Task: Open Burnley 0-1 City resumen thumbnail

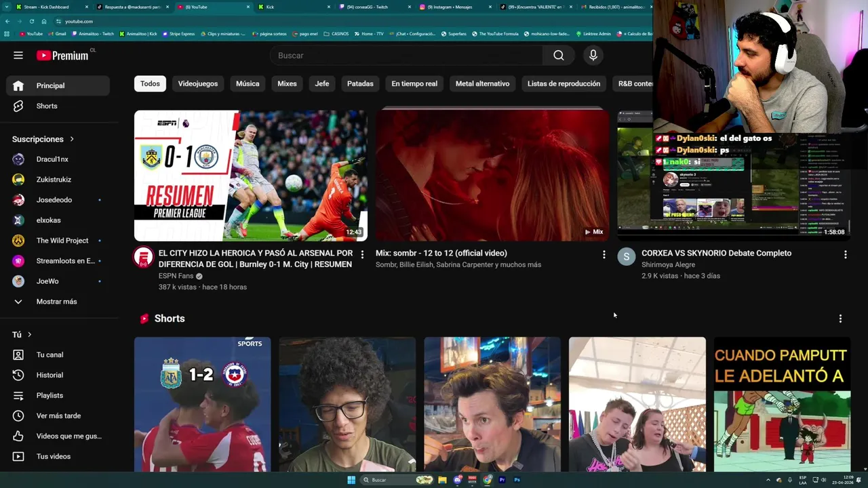Action: [x=251, y=176]
